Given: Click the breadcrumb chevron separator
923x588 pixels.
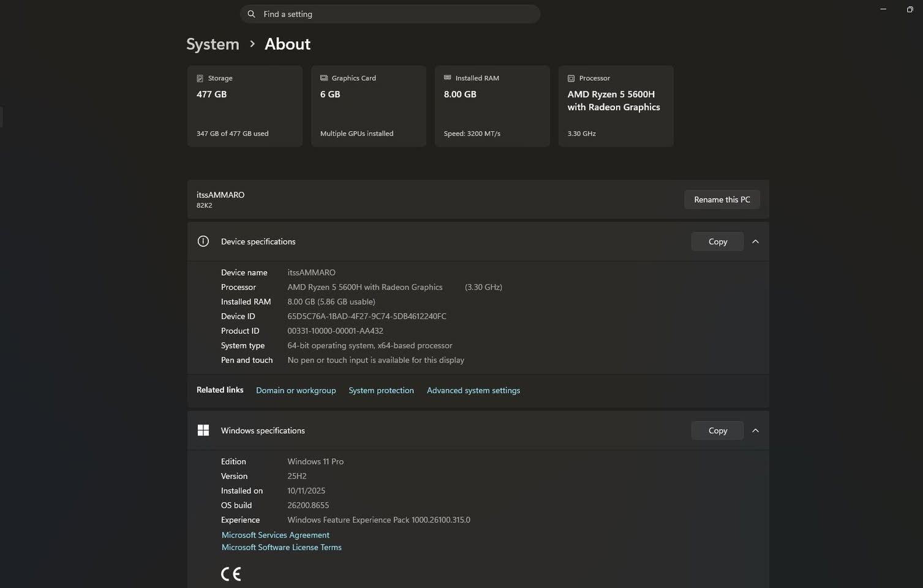Looking at the screenshot, I should click(252, 44).
